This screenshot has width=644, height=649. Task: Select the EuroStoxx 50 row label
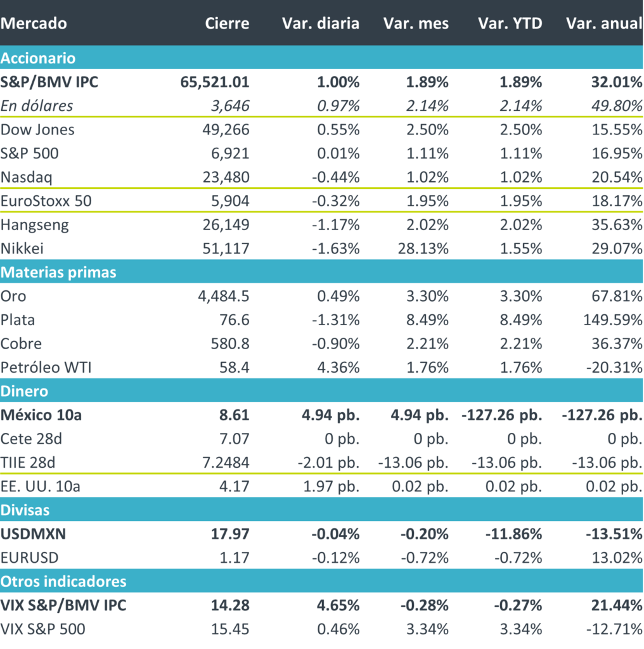pos(47,201)
